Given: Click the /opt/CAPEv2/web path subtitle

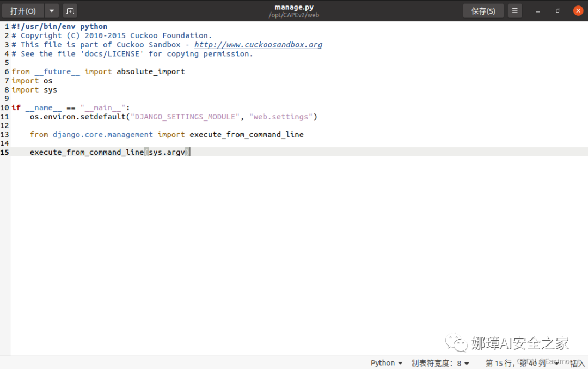Looking at the screenshot, I should click(294, 15).
